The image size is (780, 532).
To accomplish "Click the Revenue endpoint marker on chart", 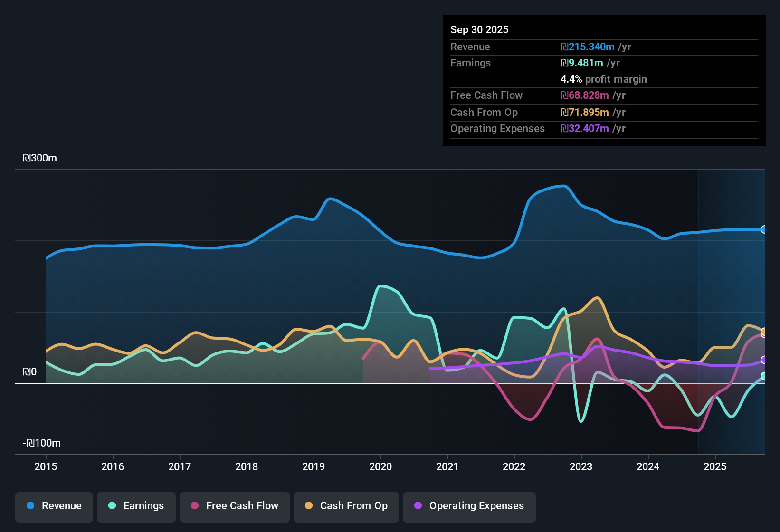I will click(x=763, y=229).
